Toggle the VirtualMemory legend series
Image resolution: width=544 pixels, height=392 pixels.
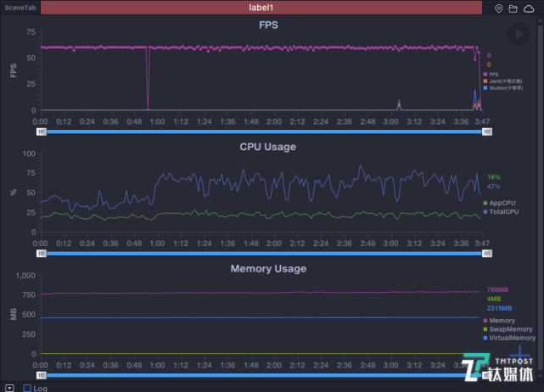(509, 338)
